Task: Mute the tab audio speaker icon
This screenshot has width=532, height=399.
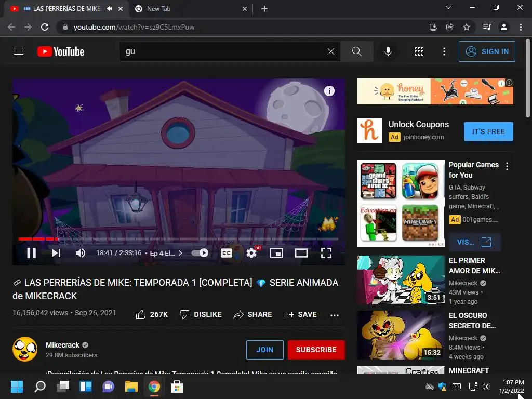Action: point(109,9)
